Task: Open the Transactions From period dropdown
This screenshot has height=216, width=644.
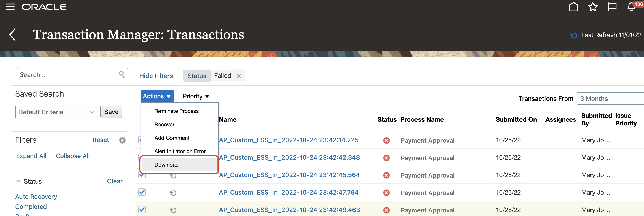Action: (610, 99)
